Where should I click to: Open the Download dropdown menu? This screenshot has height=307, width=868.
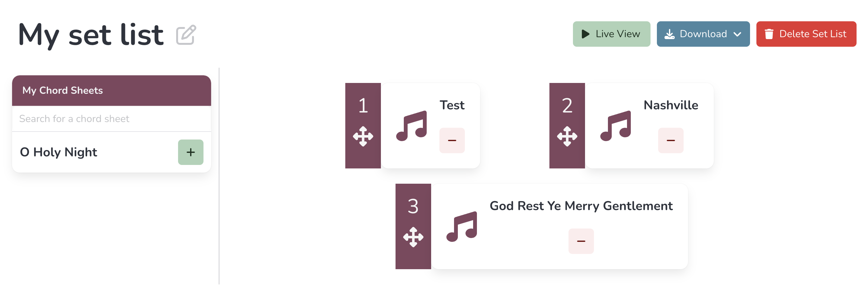(x=703, y=34)
